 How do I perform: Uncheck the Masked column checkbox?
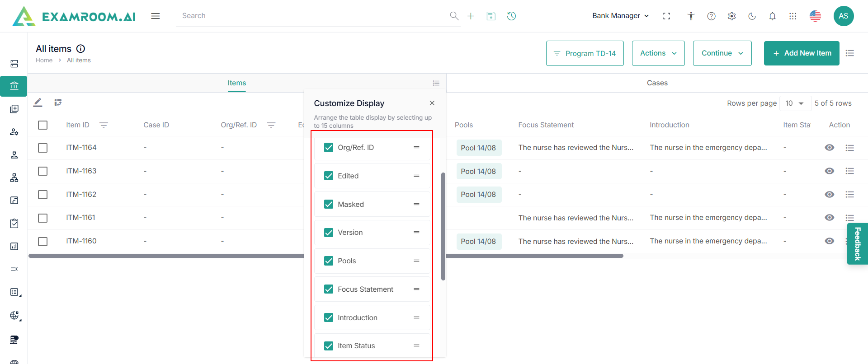[329, 204]
